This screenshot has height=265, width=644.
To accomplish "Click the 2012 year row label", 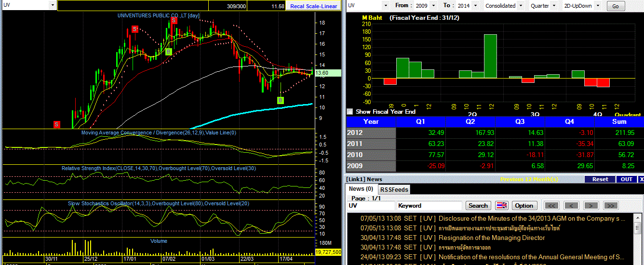I will click(x=371, y=132).
